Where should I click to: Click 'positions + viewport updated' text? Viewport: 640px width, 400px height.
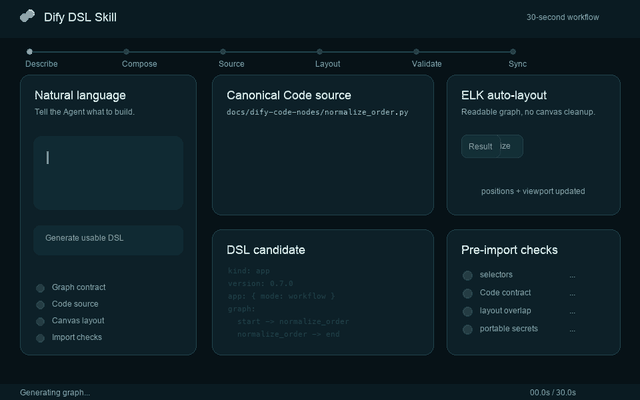533,191
